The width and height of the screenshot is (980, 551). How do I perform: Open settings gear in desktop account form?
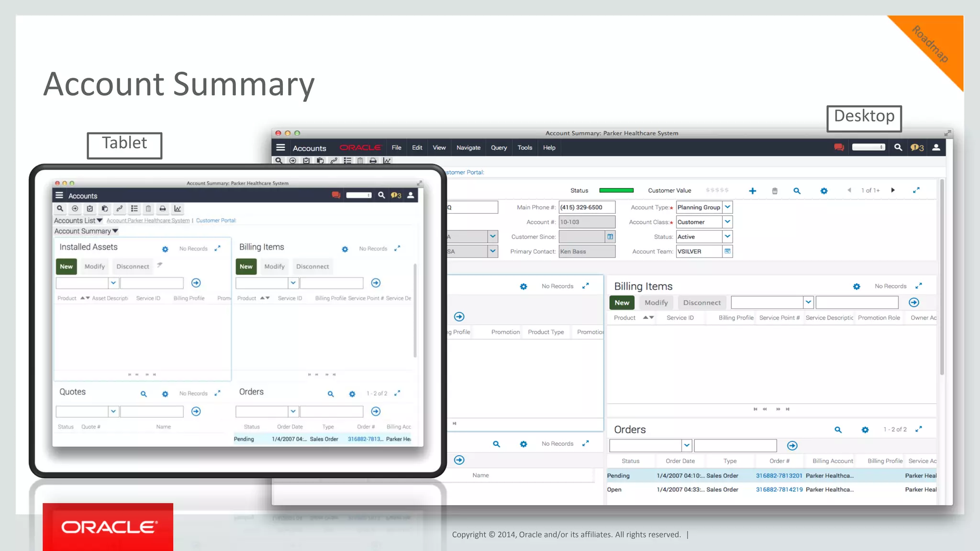click(824, 191)
